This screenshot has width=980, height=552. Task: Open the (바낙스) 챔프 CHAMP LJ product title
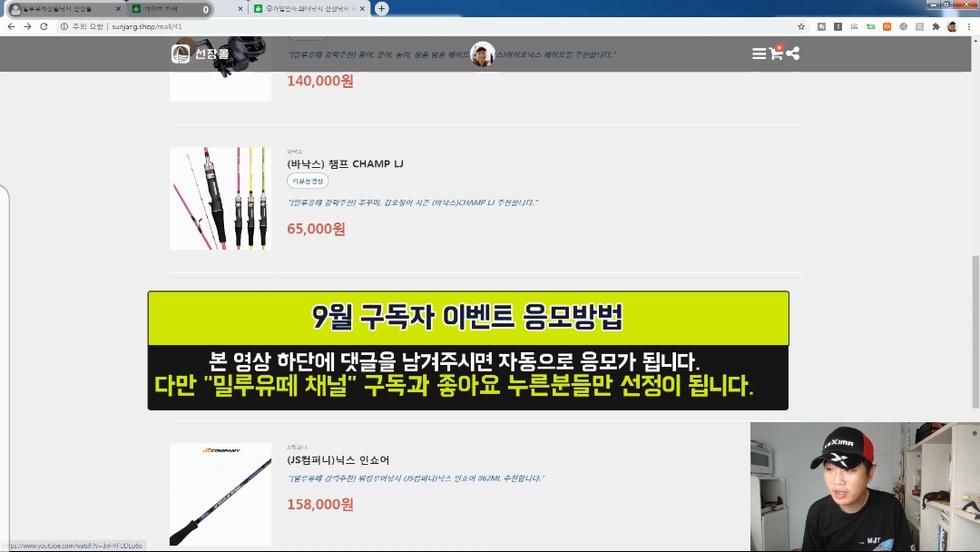(345, 163)
